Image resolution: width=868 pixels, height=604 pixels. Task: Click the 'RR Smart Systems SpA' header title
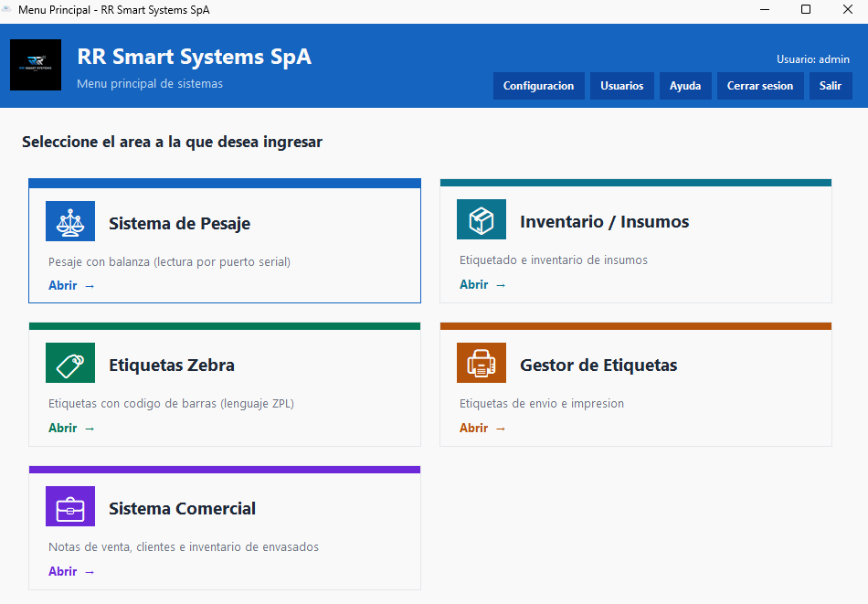[195, 57]
